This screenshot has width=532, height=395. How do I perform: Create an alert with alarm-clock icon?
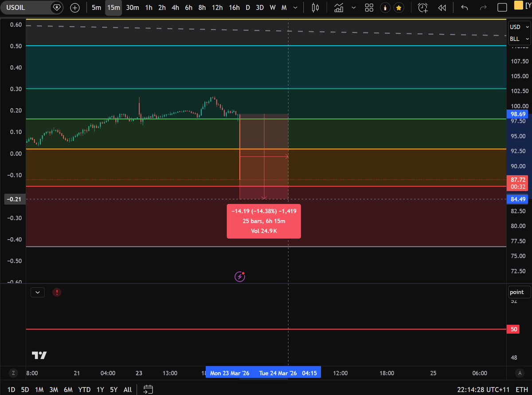click(423, 8)
